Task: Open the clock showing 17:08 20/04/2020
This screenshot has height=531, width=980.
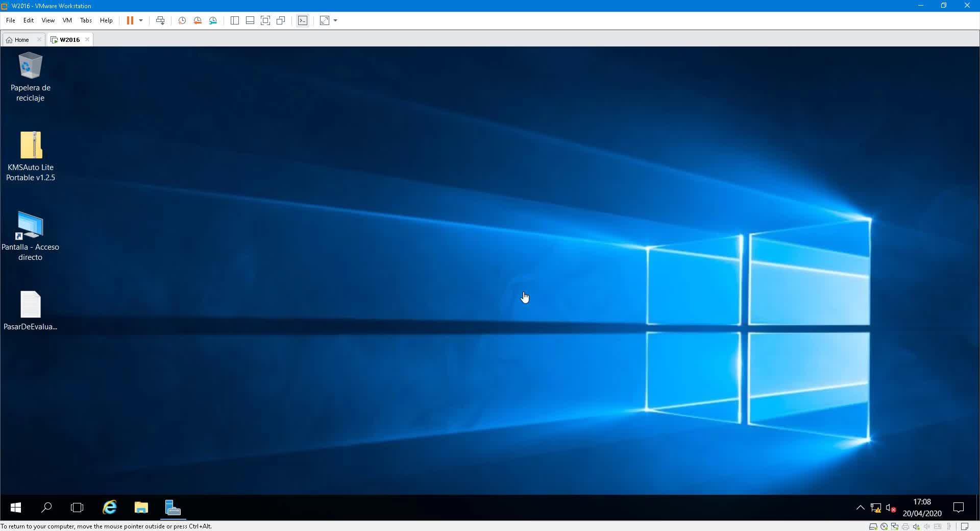Action: click(x=922, y=508)
